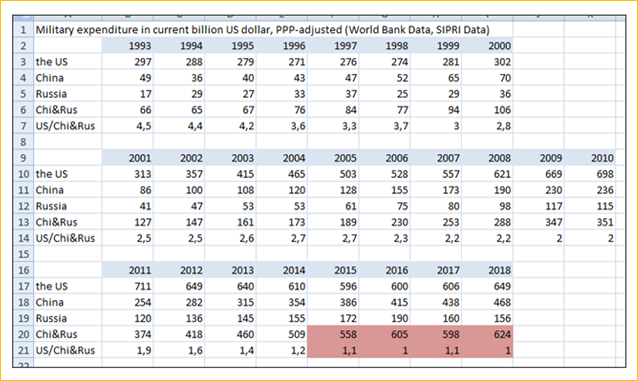Viewport: 638px width, 381px height.
Task: Click the 1993 year header cell
Action: click(128, 46)
